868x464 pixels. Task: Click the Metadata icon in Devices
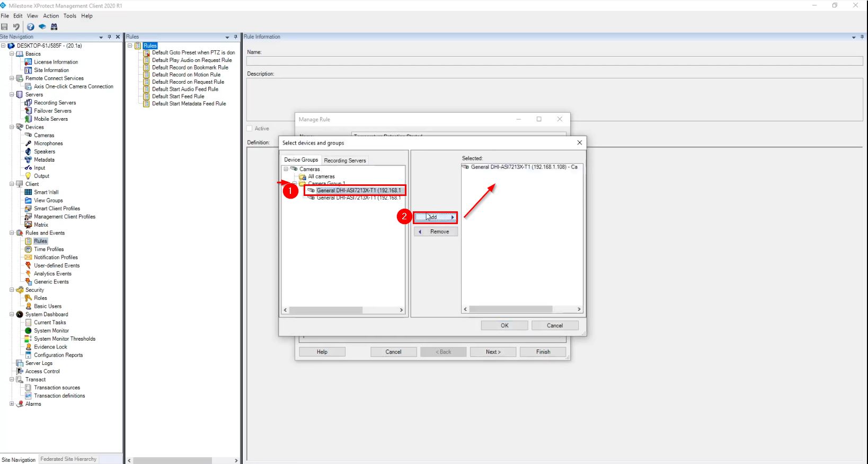tap(29, 159)
